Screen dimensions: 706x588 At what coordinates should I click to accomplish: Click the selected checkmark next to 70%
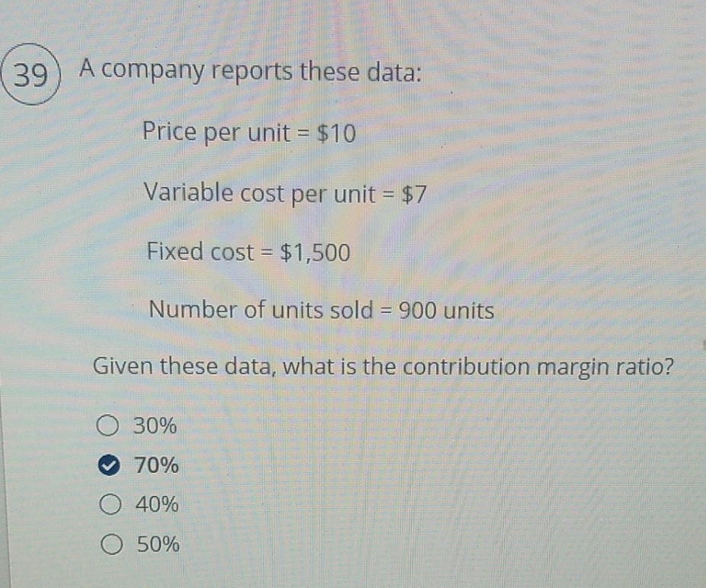pyautogui.click(x=110, y=465)
